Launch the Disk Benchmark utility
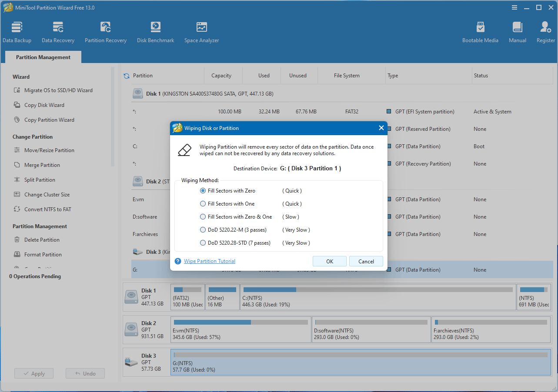The image size is (558, 392). click(x=155, y=30)
